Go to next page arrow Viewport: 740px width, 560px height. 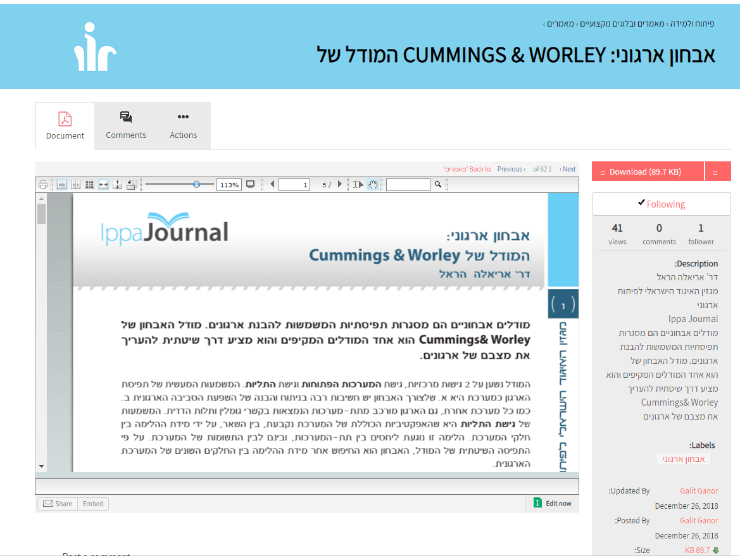click(x=339, y=184)
